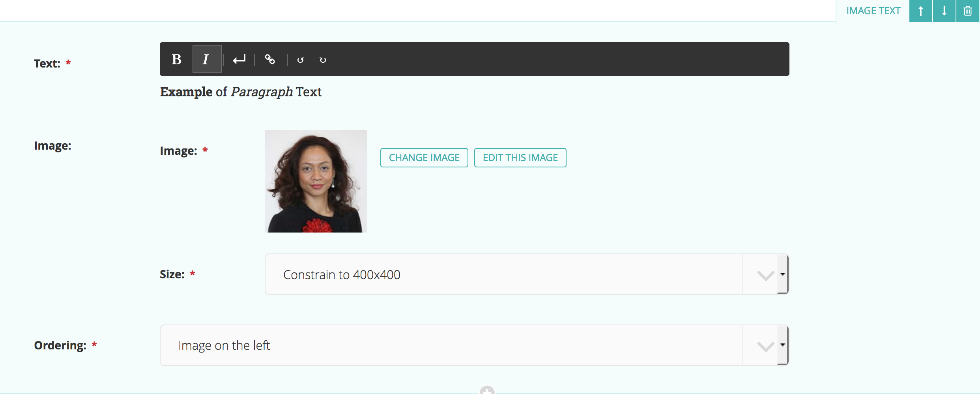Screen dimensions: 980x394
Task: Click the 'Ordering:' field label
Action: pos(60,345)
